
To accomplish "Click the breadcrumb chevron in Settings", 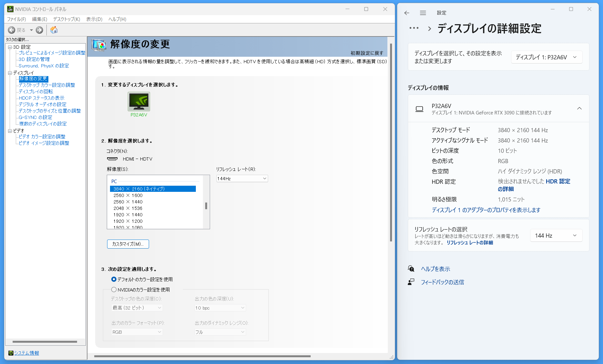I will [x=429, y=28].
